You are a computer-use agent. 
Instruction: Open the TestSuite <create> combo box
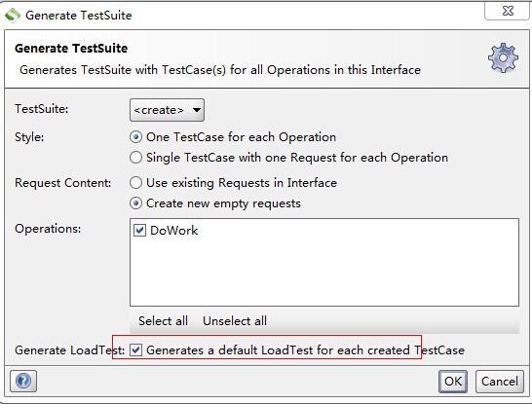[167, 110]
